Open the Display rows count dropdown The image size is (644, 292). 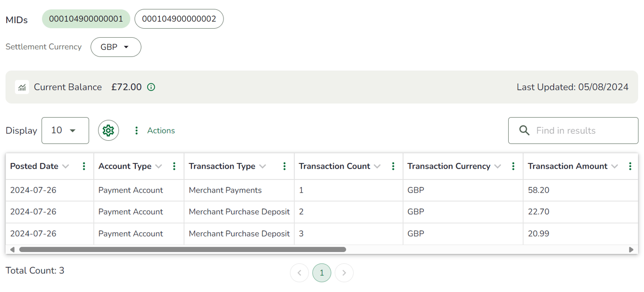pyautogui.click(x=65, y=130)
